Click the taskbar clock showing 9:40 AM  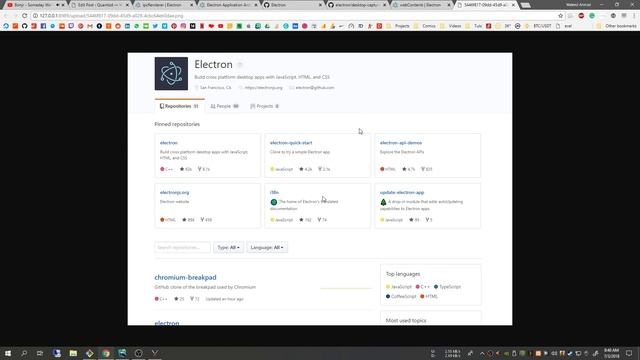(611, 353)
